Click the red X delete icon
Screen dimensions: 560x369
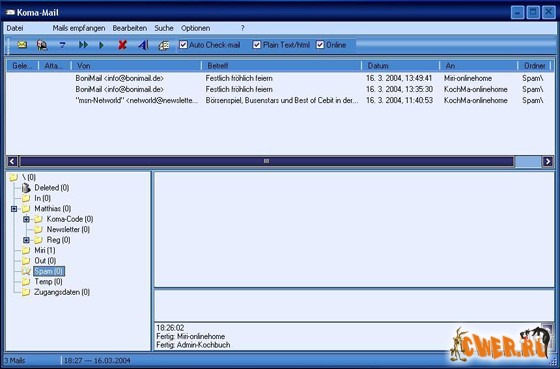click(122, 45)
